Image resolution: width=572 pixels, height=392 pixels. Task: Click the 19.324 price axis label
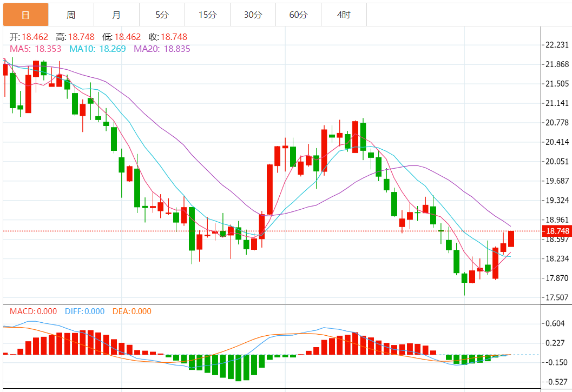[x=557, y=200]
